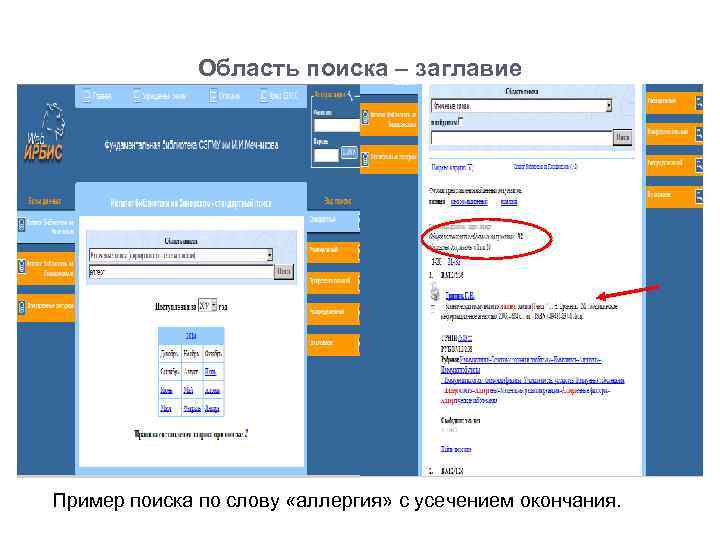Open Ключевые слова dropdown on results page

coord(521,106)
